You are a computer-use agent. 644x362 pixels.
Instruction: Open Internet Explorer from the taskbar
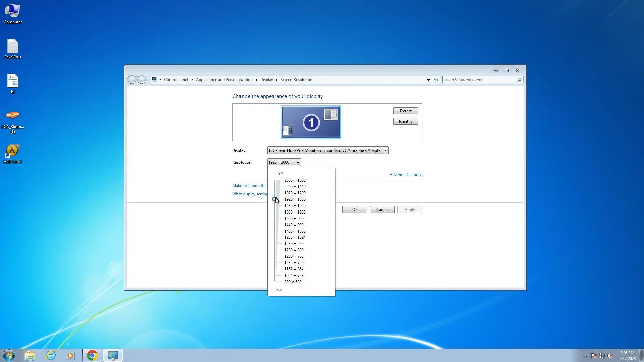(51, 355)
